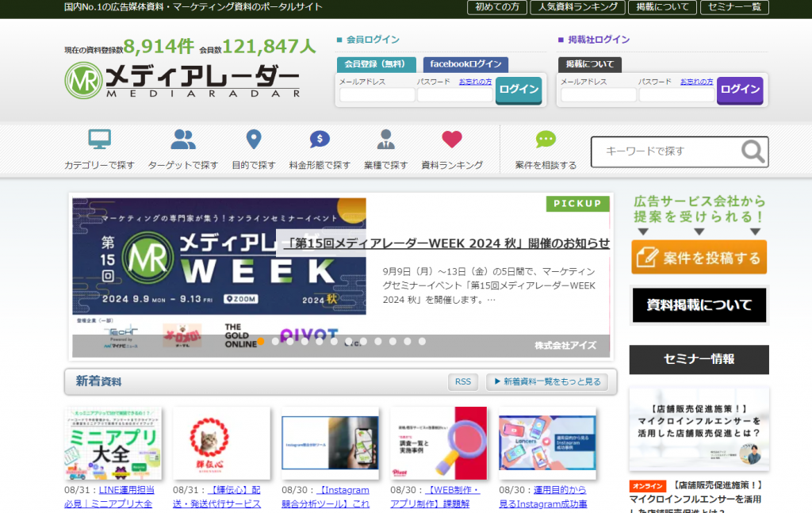
Task: Switch to the facebookログイン tab
Action: tap(465, 64)
